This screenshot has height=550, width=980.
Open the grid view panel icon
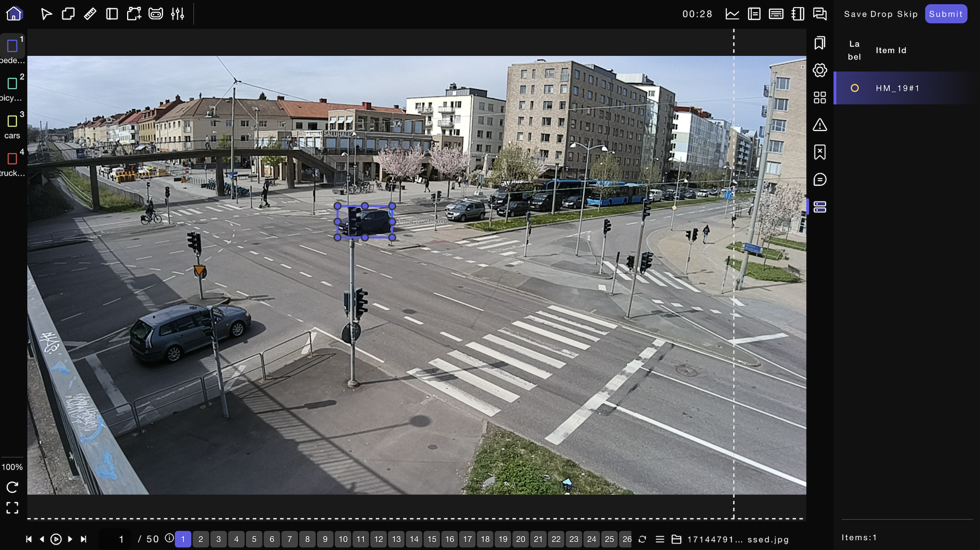pos(820,98)
